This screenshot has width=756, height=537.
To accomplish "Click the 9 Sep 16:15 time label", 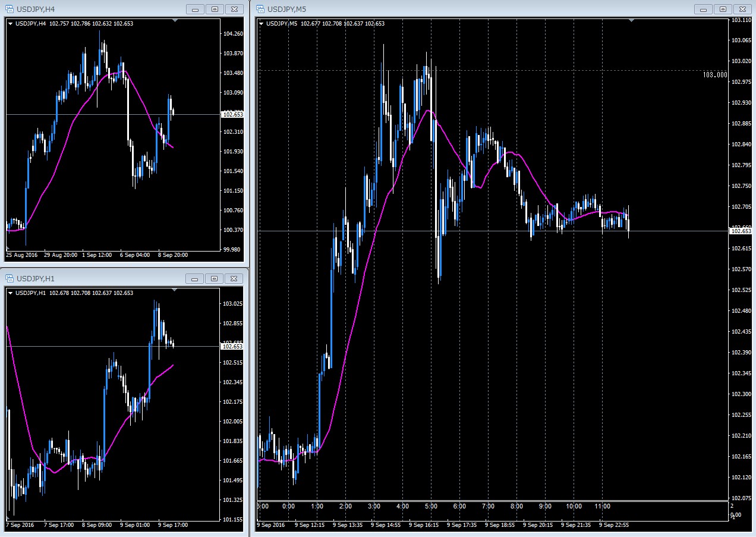I will (x=423, y=525).
